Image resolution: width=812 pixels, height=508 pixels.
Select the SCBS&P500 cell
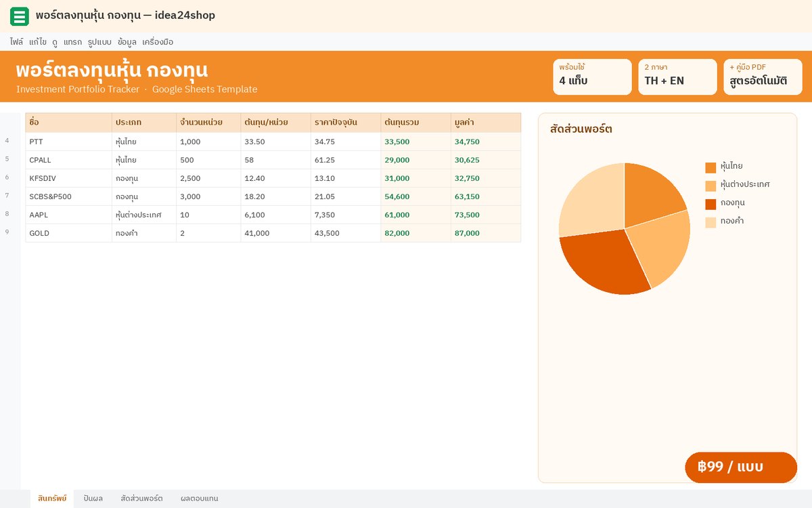68,196
